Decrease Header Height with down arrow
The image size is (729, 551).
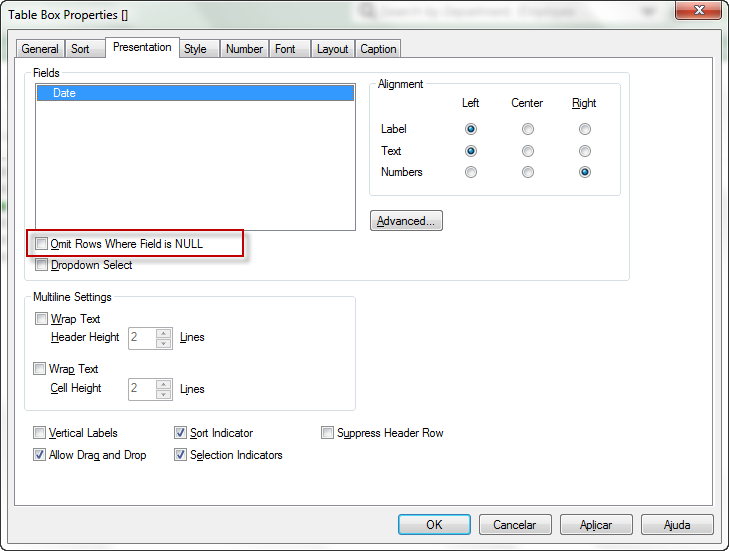164,344
